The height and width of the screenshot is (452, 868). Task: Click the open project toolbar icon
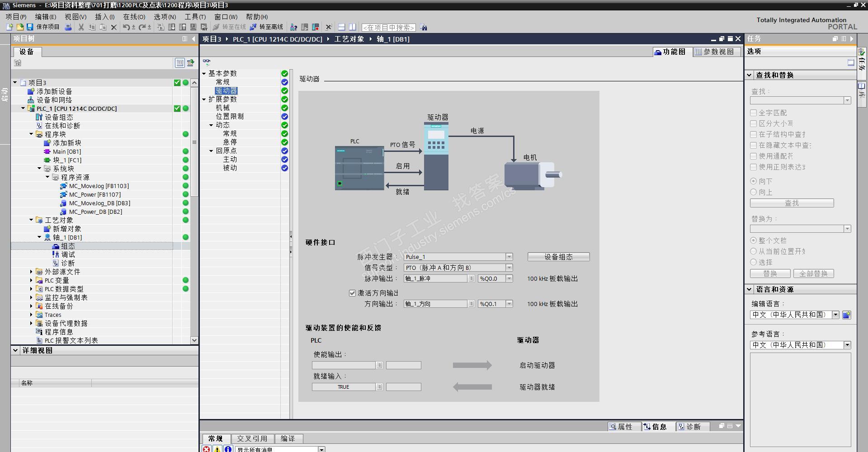[20, 27]
